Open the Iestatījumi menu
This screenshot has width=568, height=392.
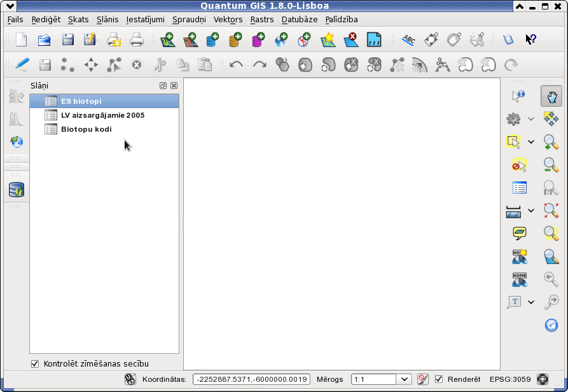[145, 20]
